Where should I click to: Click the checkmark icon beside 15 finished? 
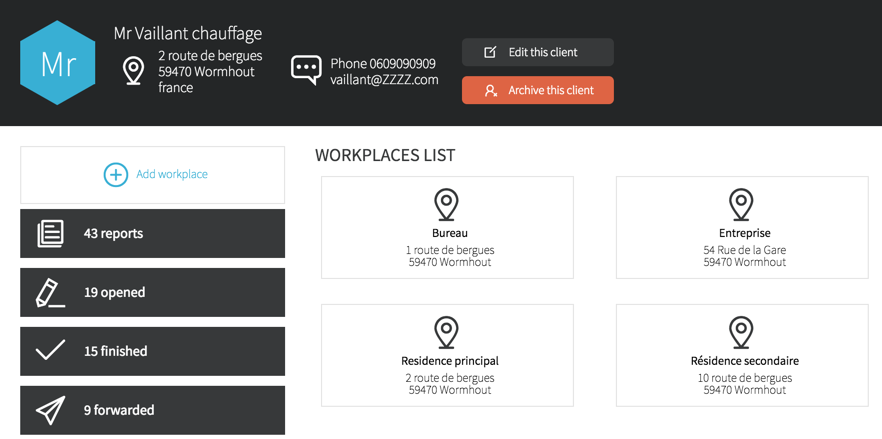[x=50, y=351]
